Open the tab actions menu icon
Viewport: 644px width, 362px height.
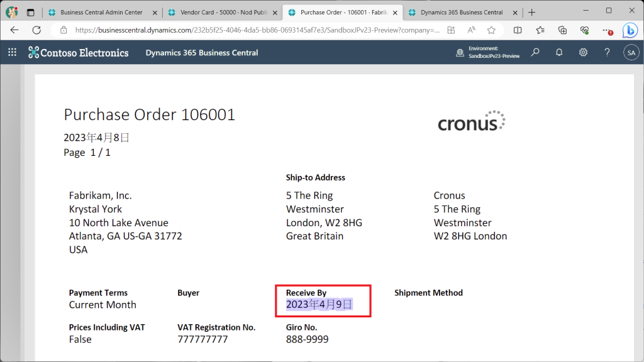(x=30, y=13)
